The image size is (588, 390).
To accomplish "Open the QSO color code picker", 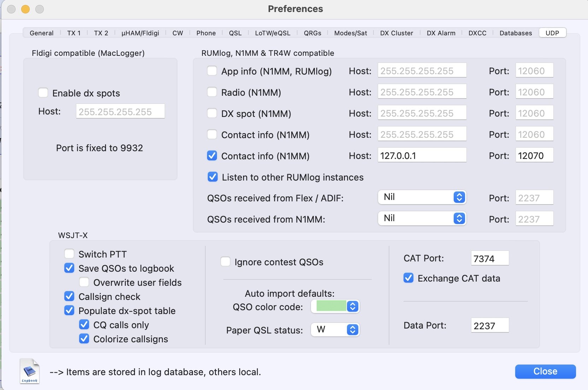I will (x=335, y=306).
